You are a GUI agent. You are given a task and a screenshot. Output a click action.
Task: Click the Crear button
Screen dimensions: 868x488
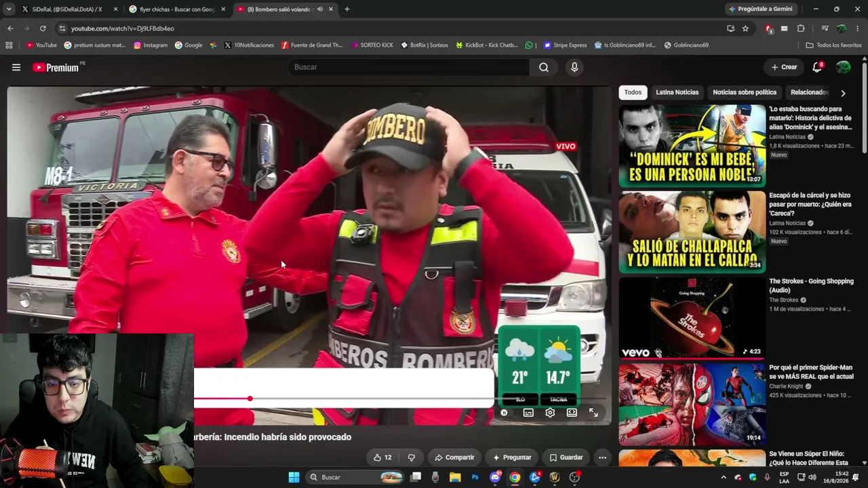point(784,67)
